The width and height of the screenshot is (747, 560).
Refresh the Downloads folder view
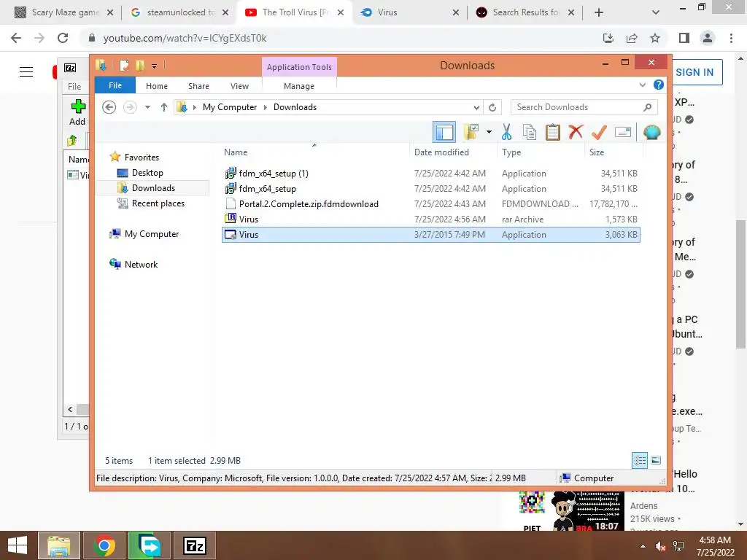(492, 107)
